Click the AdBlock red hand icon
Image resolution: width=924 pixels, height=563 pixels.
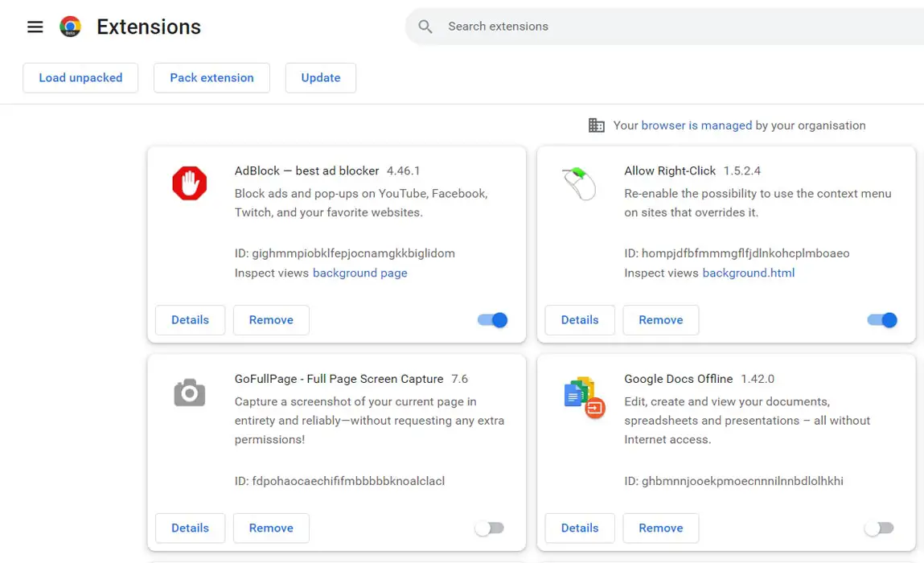[189, 183]
